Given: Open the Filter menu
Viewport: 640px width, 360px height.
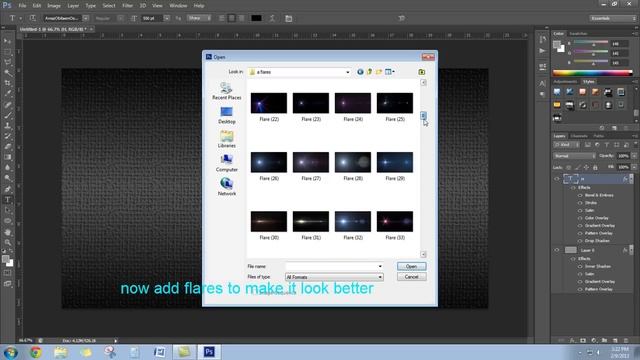Looking at the screenshot, I should click(x=127, y=6).
